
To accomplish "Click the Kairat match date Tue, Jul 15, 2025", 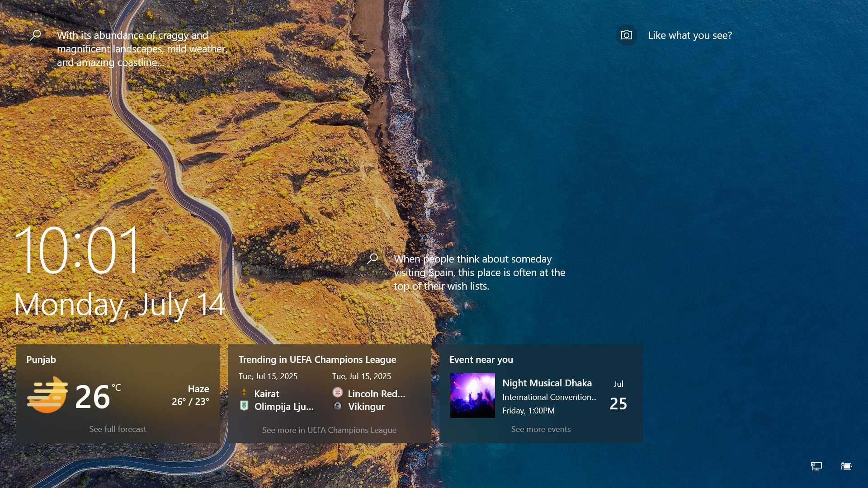I will pyautogui.click(x=268, y=376).
